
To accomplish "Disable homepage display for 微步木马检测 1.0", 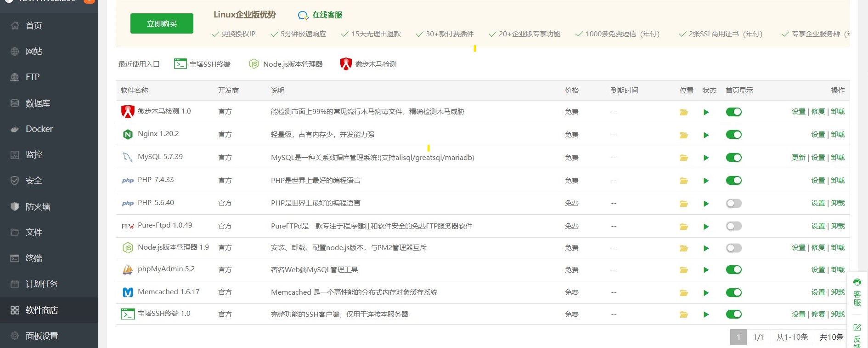I will coord(734,112).
